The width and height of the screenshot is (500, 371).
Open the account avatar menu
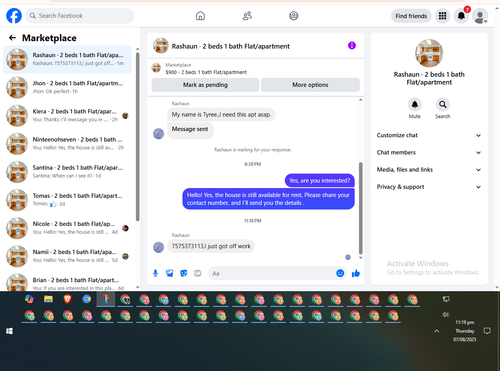coord(480,16)
